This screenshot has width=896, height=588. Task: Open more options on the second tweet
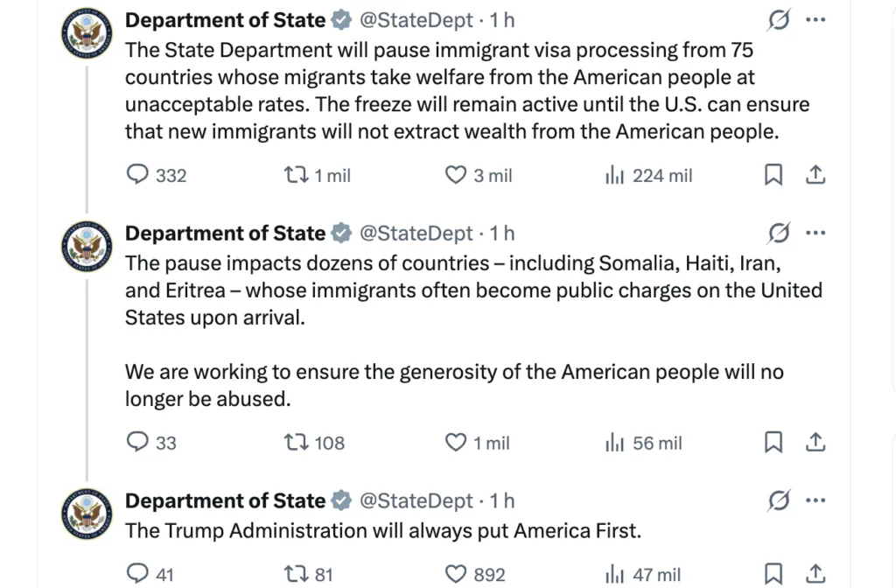pyautogui.click(x=815, y=233)
